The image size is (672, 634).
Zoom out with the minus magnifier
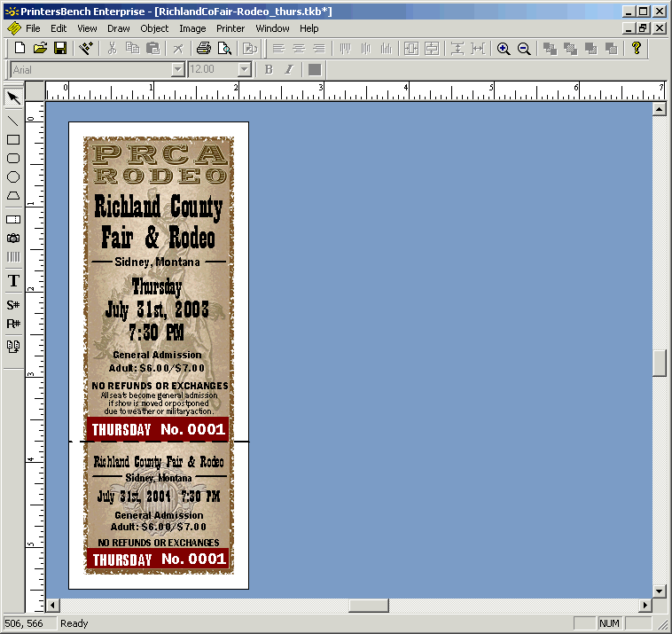524,49
